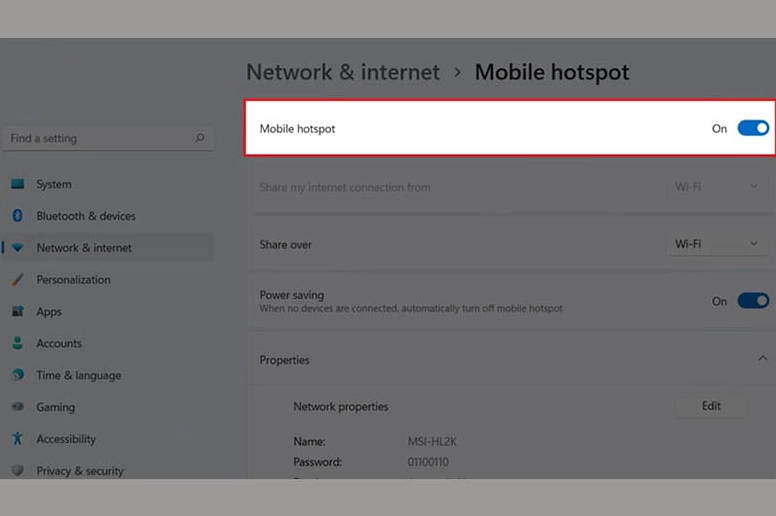Image resolution: width=776 pixels, height=516 pixels.
Task: Open Share my internet connection from dropdown
Action: click(717, 187)
